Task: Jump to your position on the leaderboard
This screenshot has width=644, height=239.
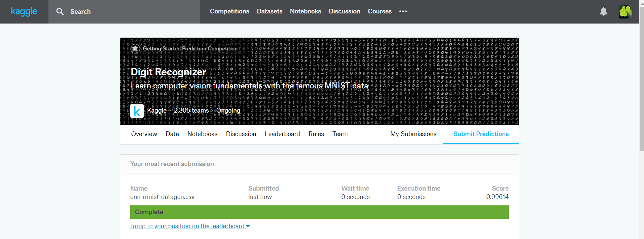Action: 187,226
